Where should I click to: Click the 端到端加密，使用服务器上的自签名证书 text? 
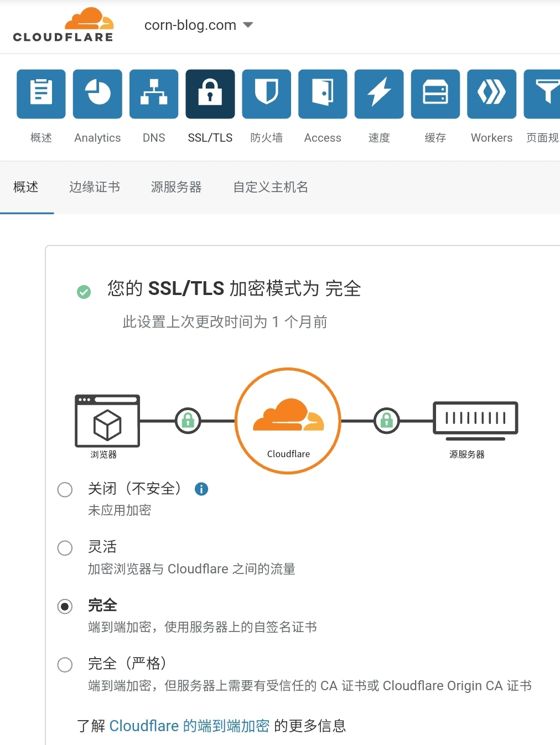tap(203, 627)
